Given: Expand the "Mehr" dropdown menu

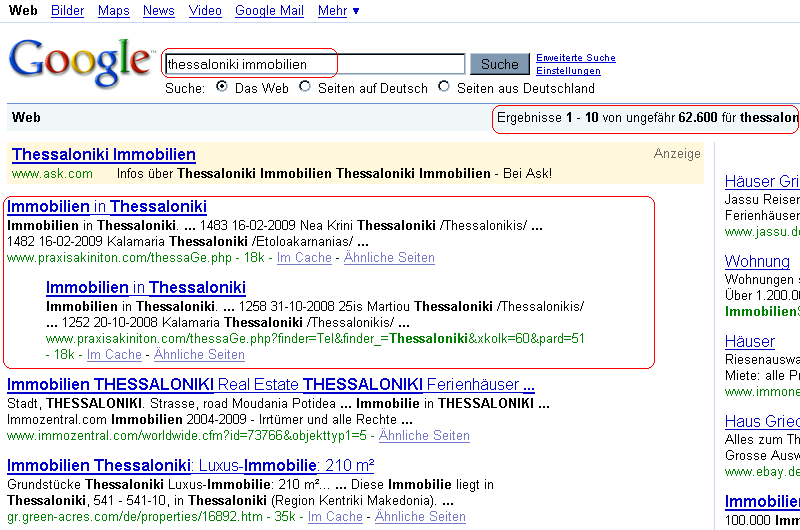Looking at the screenshot, I should click(339, 11).
